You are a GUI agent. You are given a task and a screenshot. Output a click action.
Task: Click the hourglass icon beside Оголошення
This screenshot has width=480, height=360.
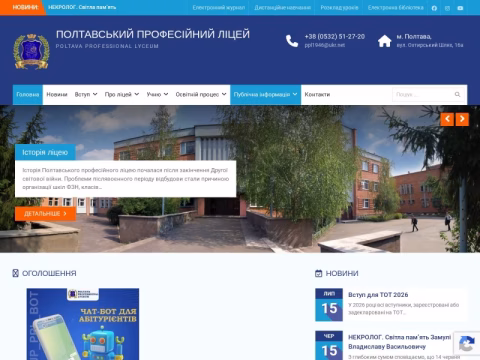click(15, 273)
